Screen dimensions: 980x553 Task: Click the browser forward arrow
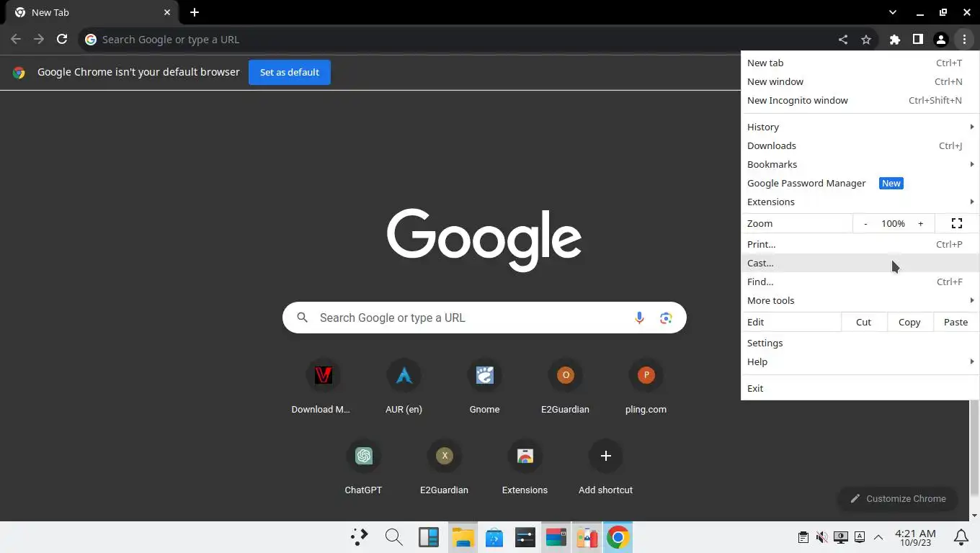point(39,40)
